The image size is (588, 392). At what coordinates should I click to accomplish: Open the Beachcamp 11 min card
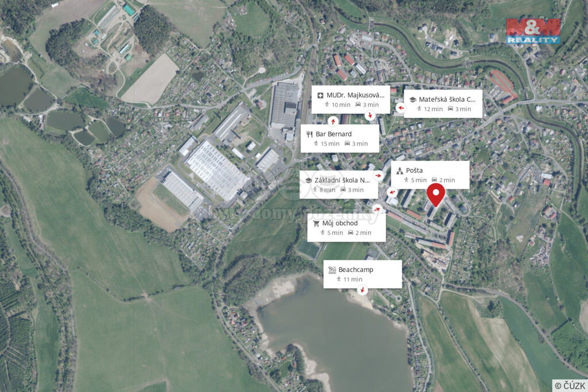click(x=363, y=274)
